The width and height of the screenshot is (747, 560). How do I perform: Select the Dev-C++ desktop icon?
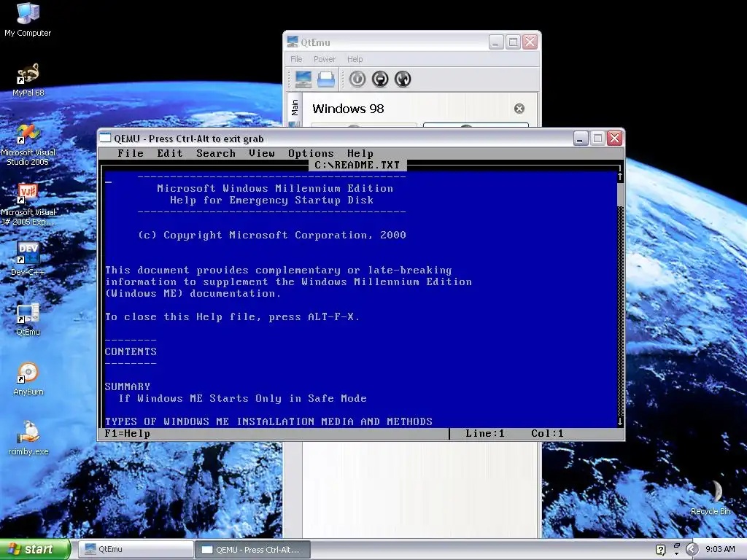click(28, 259)
